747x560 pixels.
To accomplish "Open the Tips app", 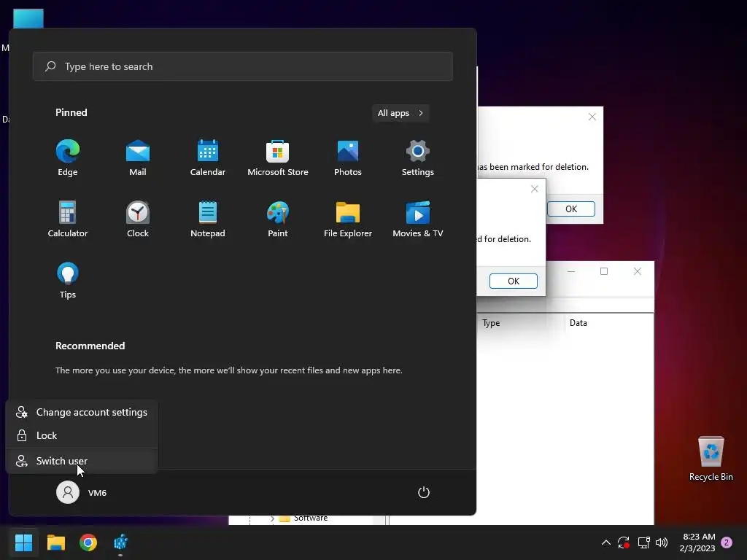I will point(68,281).
